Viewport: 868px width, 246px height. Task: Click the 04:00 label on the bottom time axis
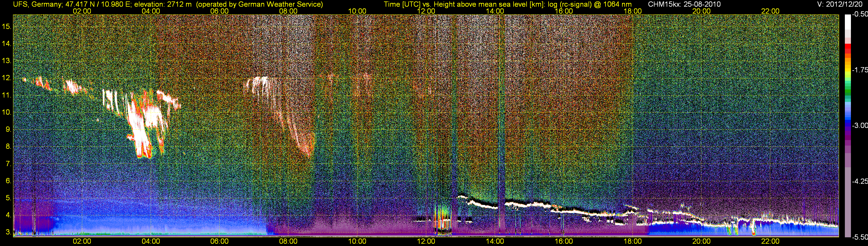151,241
